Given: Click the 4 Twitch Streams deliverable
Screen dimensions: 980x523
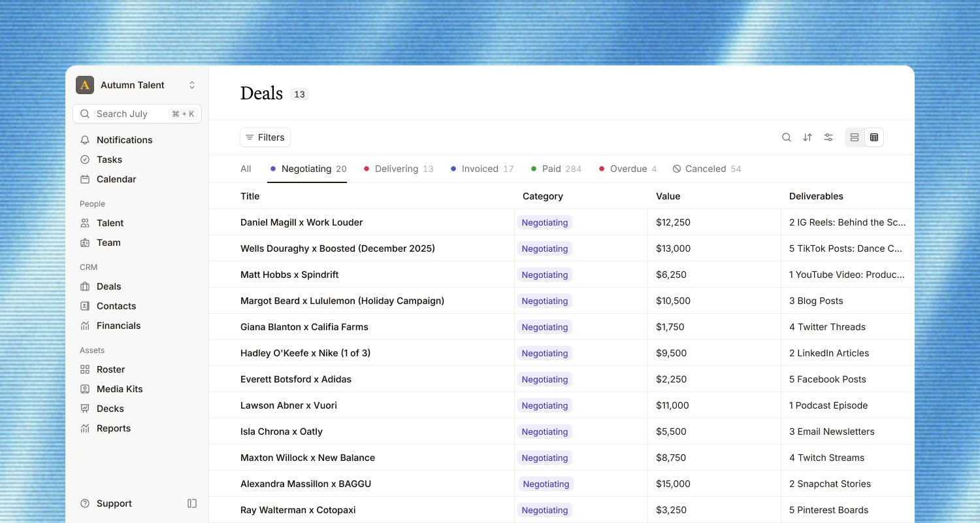Looking at the screenshot, I should tap(826, 458).
